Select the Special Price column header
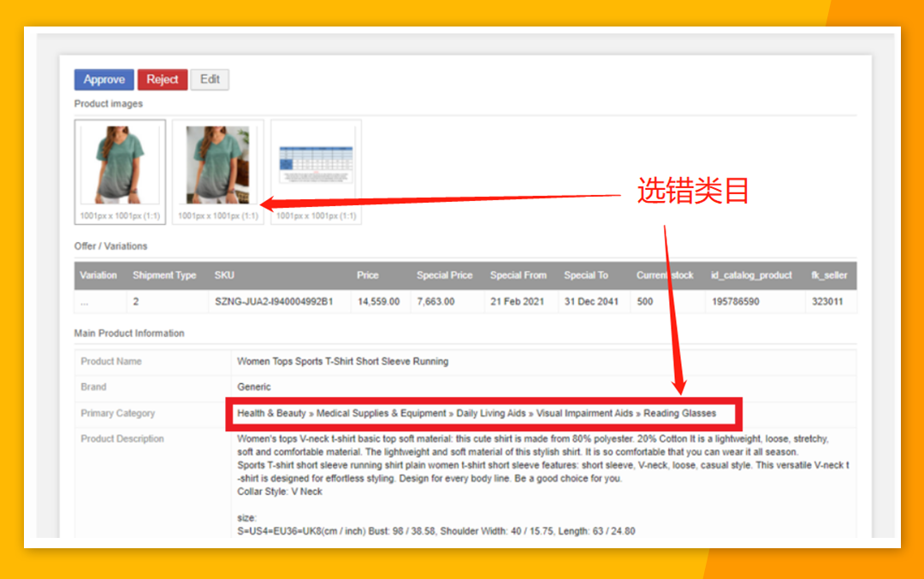Screen dimensions: 924x579 pos(444,275)
